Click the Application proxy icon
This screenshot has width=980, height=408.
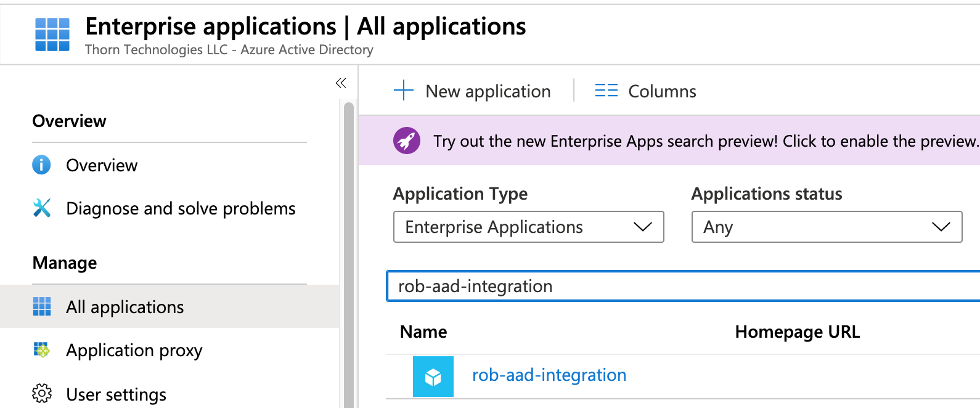click(41, 350)
